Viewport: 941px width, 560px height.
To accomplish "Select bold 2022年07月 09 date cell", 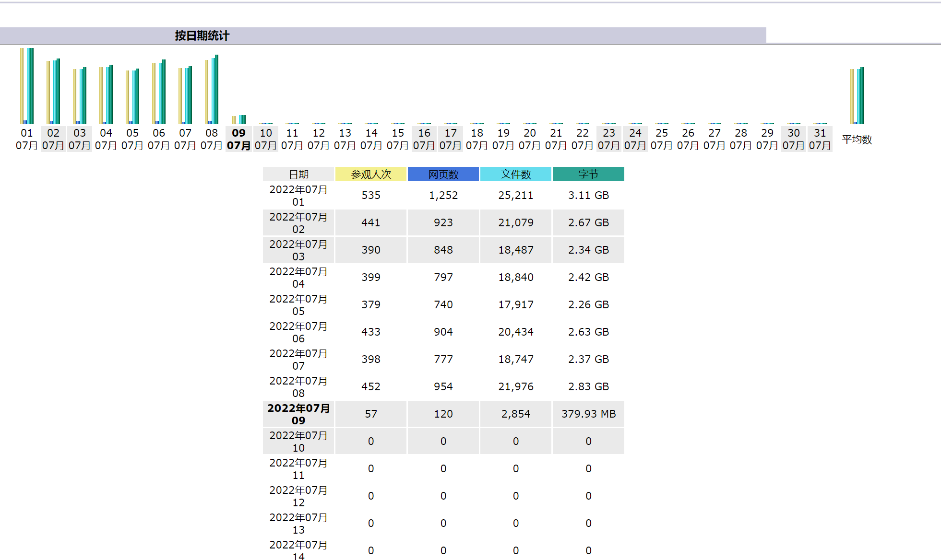I will 298,414.
